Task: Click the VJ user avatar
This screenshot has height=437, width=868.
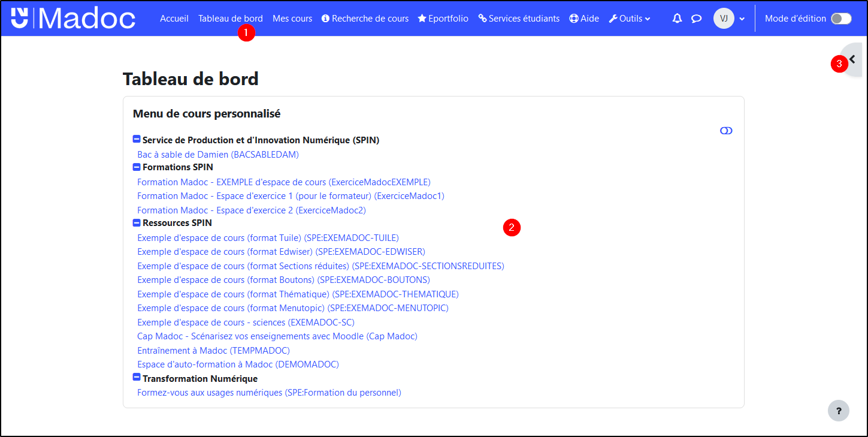Action: pyautogui.click(x=724, y=19)
